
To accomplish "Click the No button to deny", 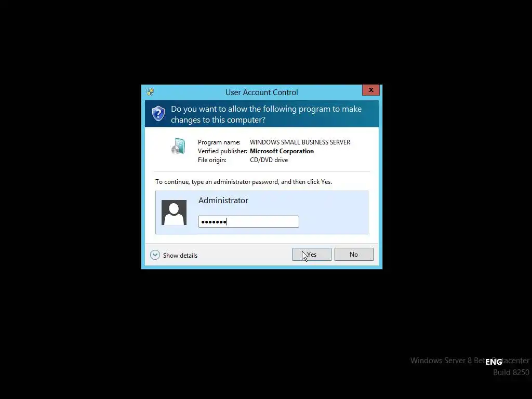I will [354, 255].
